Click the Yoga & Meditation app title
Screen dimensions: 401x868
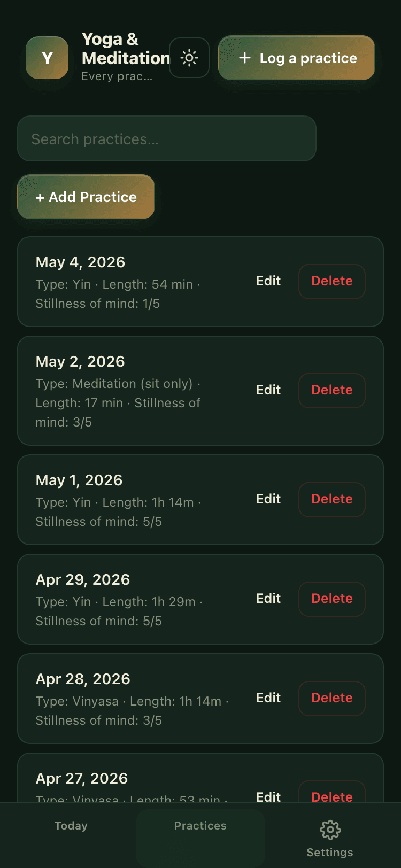coord(126,49)
